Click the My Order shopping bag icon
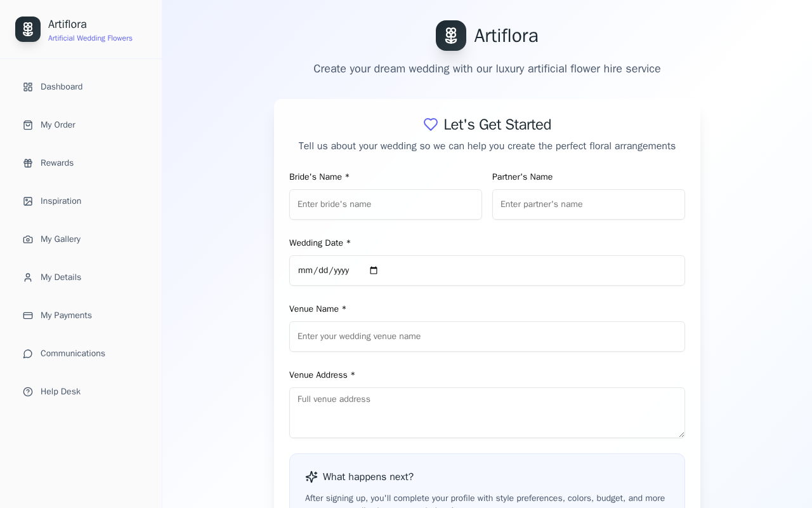The width and height of the screenshot is (812, 508). tap(28, 125)
